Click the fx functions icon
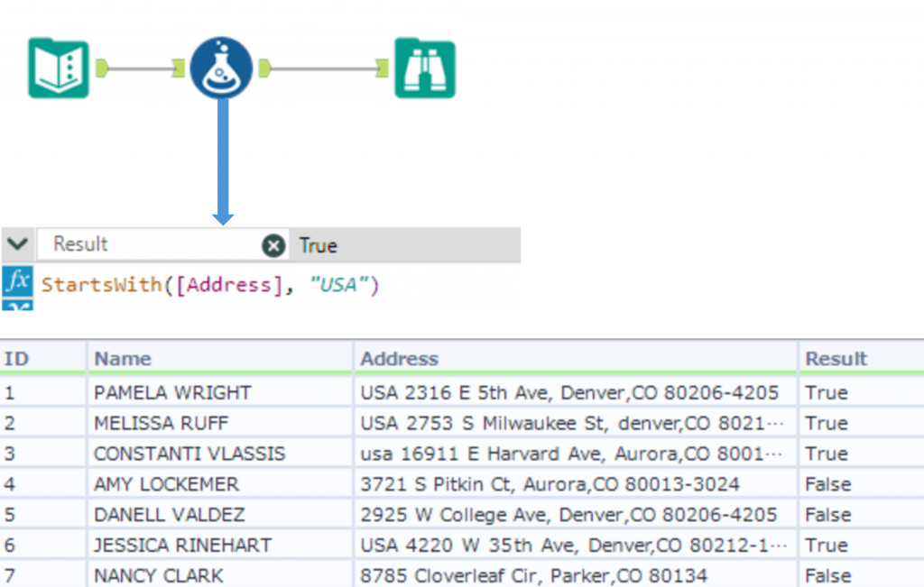 (17, 282)
